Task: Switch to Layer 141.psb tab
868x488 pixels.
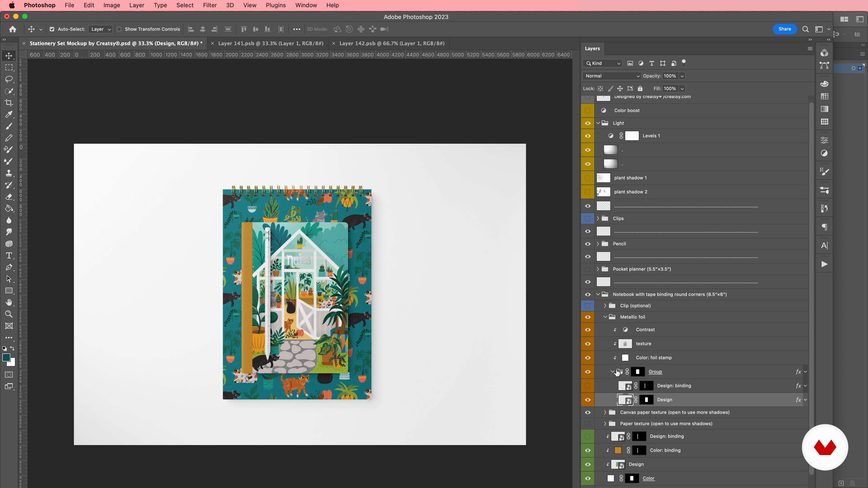Action: (x=271, y=43)
